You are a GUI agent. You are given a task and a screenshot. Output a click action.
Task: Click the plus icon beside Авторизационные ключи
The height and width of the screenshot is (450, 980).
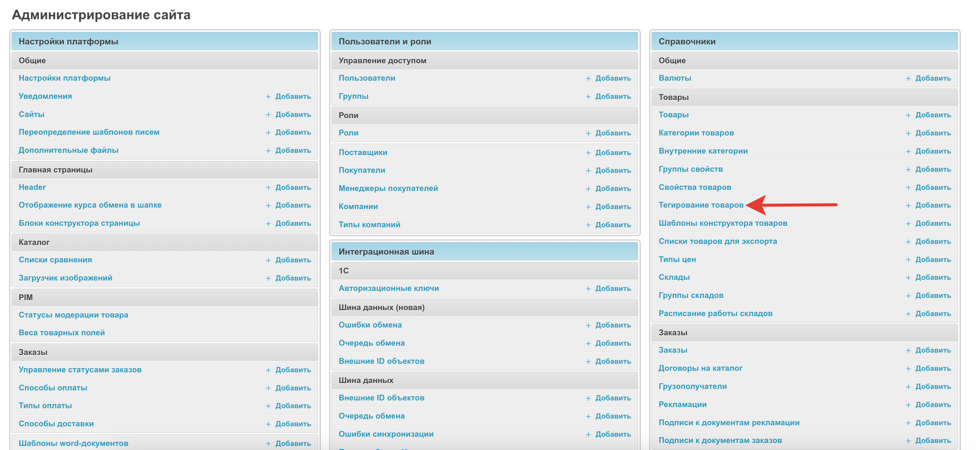tap(588, 289)
